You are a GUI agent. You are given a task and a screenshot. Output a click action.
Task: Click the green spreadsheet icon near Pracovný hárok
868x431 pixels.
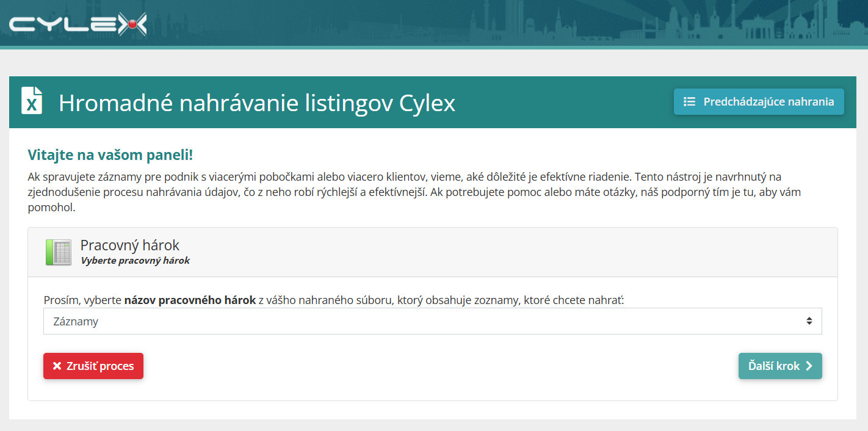(x=59, y=252)
